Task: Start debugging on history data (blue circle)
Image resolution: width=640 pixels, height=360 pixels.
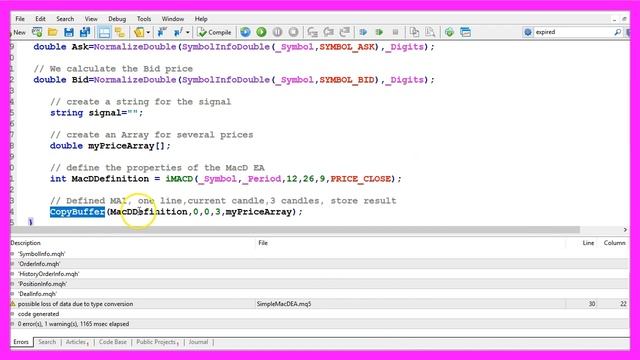Action: [245, 32]
